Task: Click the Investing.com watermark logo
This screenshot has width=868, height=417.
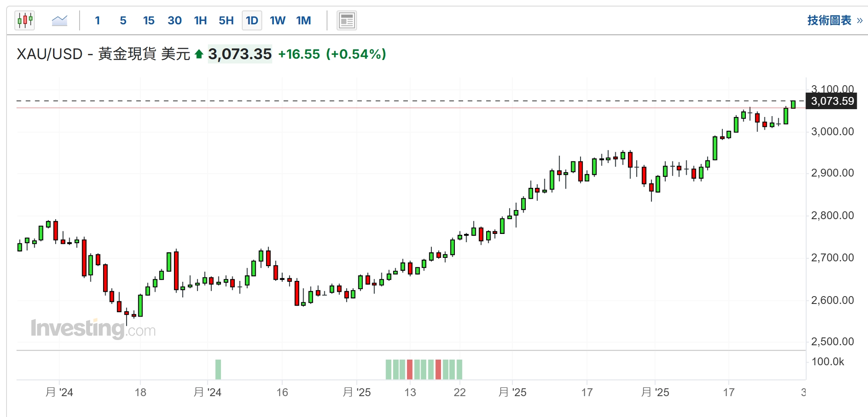Action: click(x=93, y=329)
